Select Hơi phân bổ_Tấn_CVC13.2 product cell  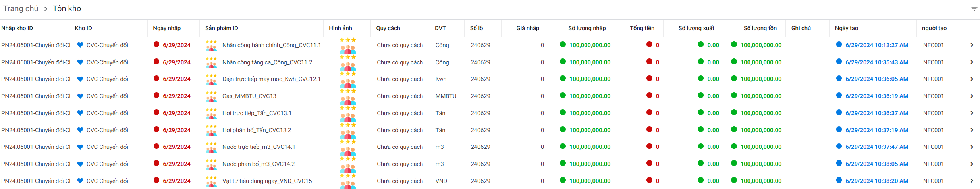(x=257, y=130)
